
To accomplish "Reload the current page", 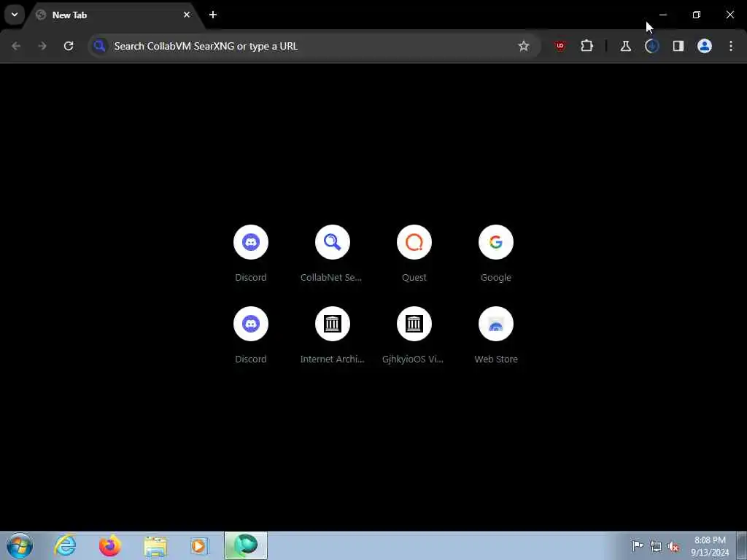I will point(69,46).
